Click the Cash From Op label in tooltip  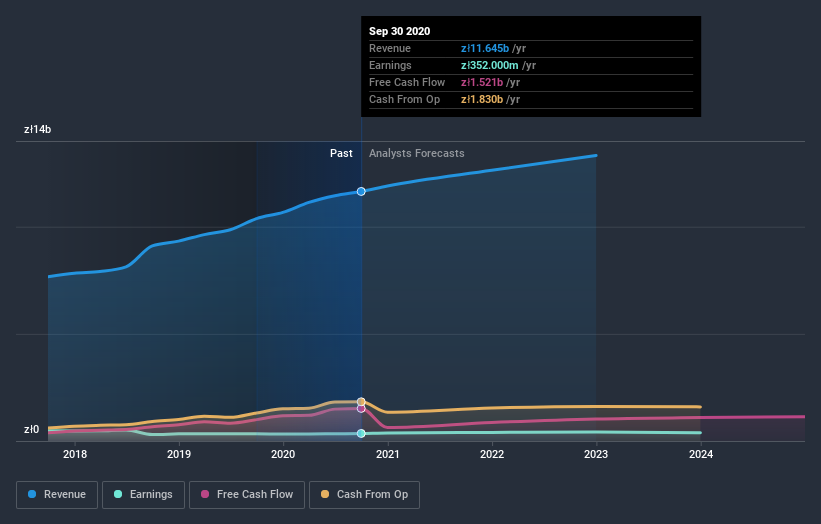[404, 99]
